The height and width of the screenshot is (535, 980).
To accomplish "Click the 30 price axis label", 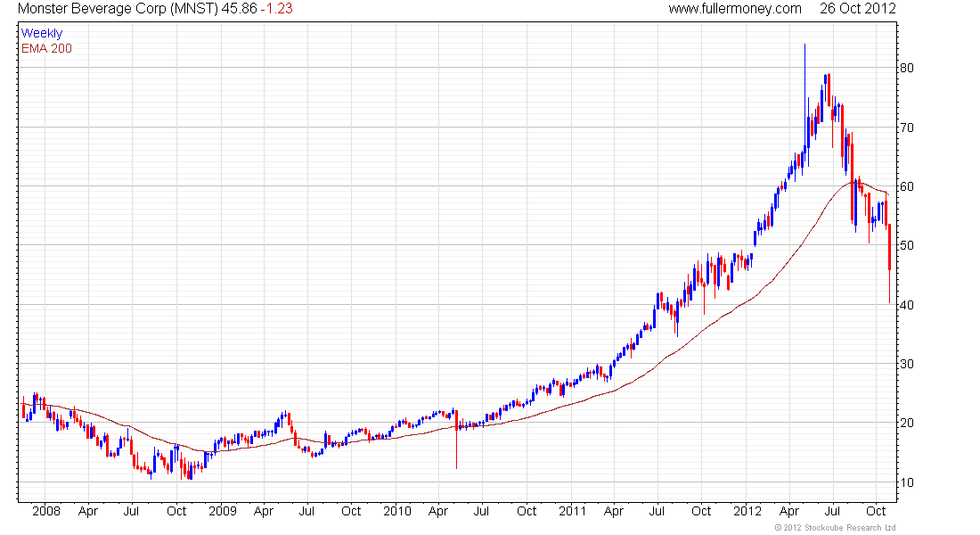I will tap(906, 364).
